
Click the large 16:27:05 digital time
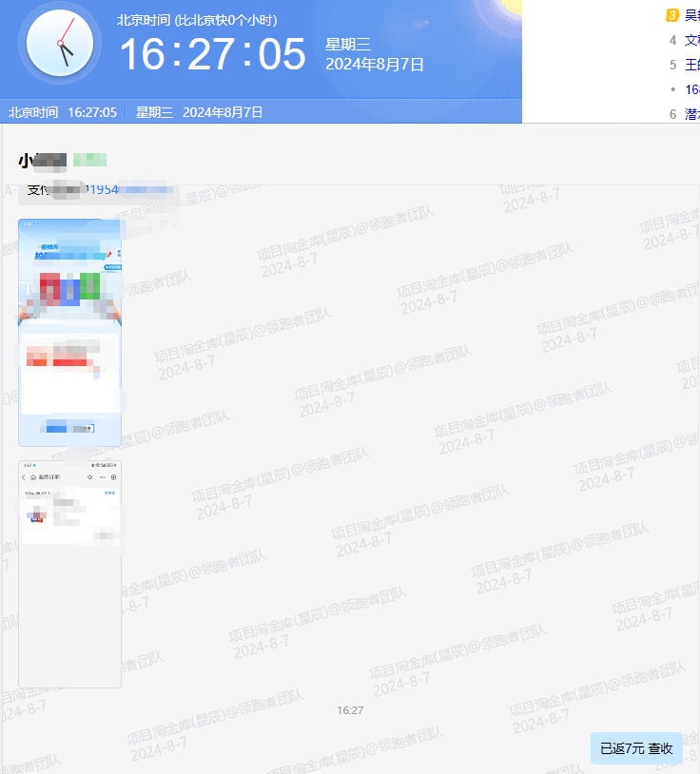tap(212, 54)
